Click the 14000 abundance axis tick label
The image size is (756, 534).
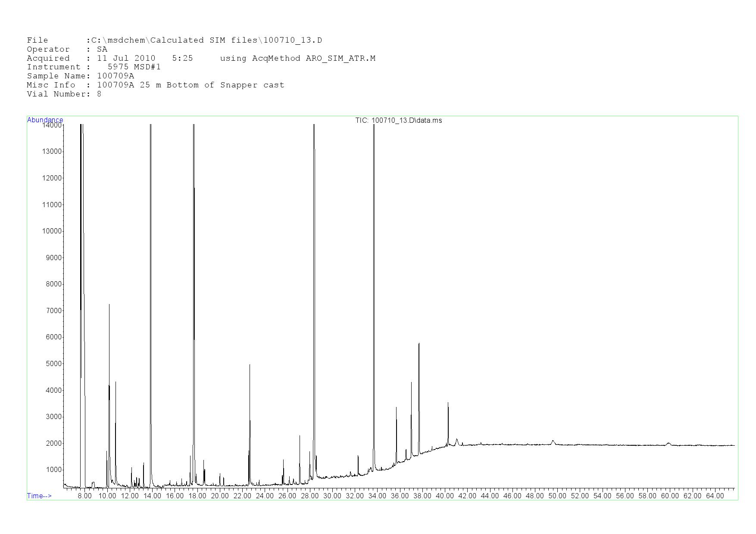click(x=52, y=125)
